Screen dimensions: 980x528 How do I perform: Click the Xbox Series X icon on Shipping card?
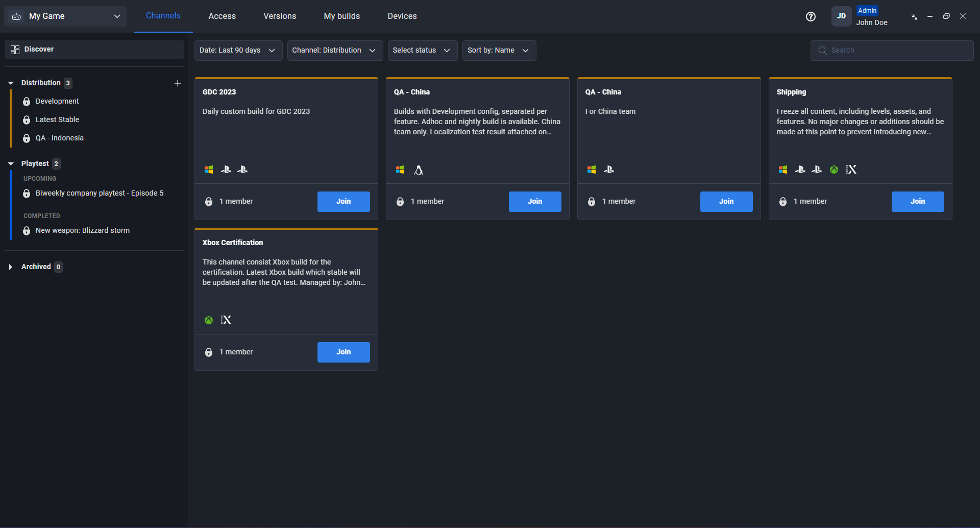pyautogui.click(x=851, y=170)
